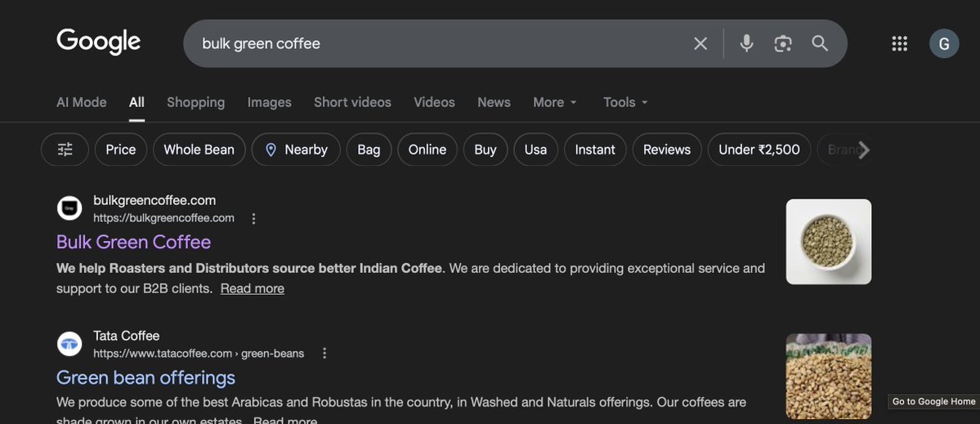This screenshot has height=424, width=980.
Task: Click in the search field text
Action: click(x=262, y=44)
